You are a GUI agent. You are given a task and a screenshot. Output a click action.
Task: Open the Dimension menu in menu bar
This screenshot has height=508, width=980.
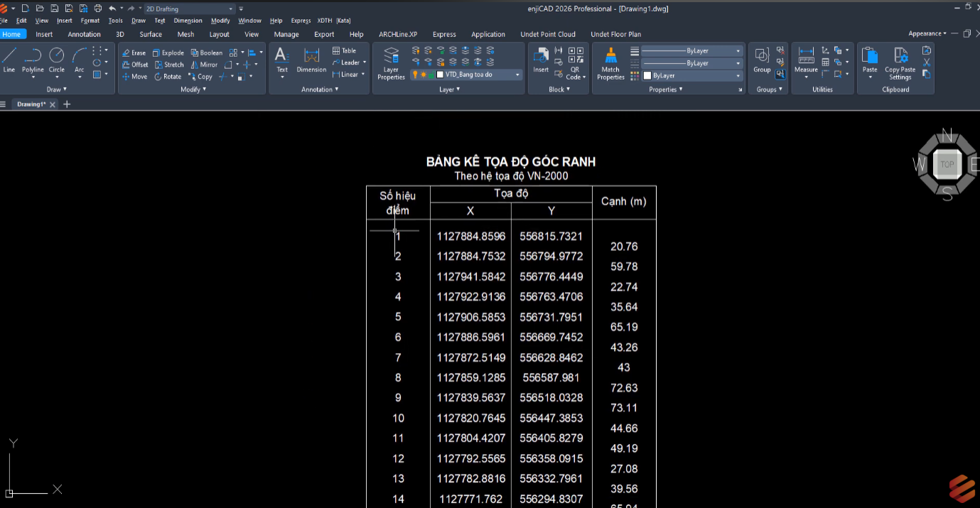coord(188,21)
